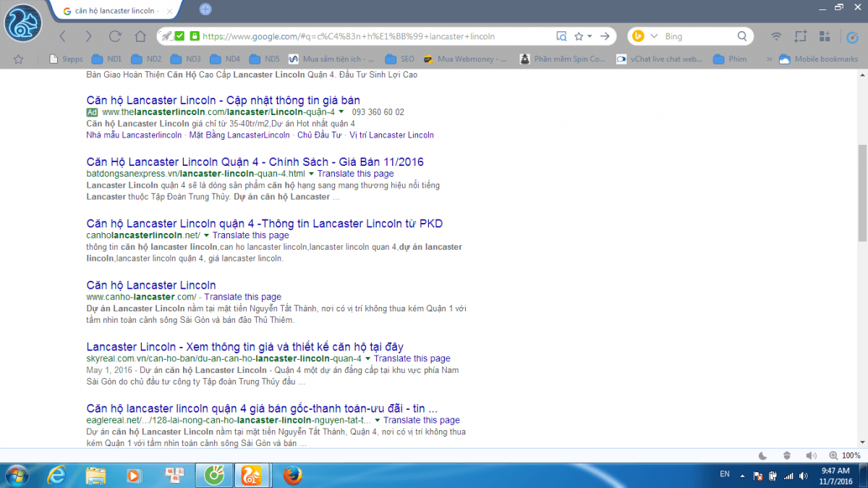Open the browser home page
This screenshot has width=868, height=488.
click(x=140, y=36)
